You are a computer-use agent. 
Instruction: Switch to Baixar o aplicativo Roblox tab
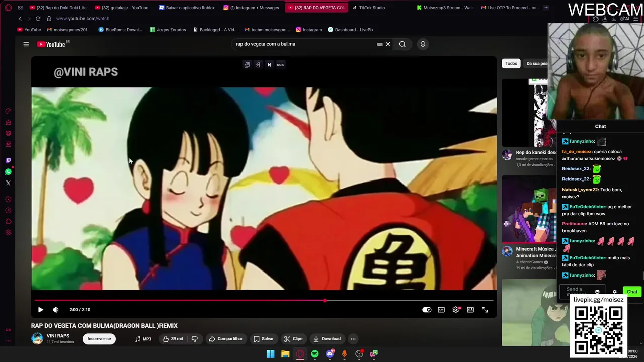click(187, 8)
